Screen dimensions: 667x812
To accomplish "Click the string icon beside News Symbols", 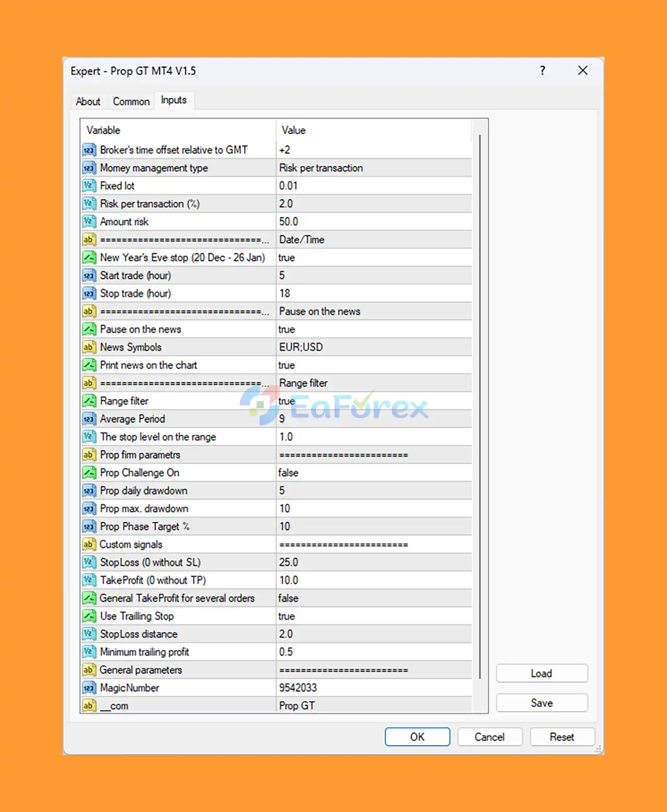I will (x=89, y=347).
